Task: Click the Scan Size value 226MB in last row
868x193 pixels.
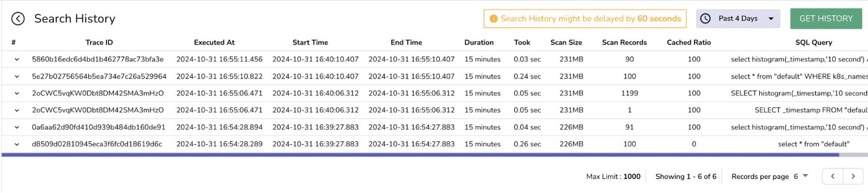Action: 571,144
